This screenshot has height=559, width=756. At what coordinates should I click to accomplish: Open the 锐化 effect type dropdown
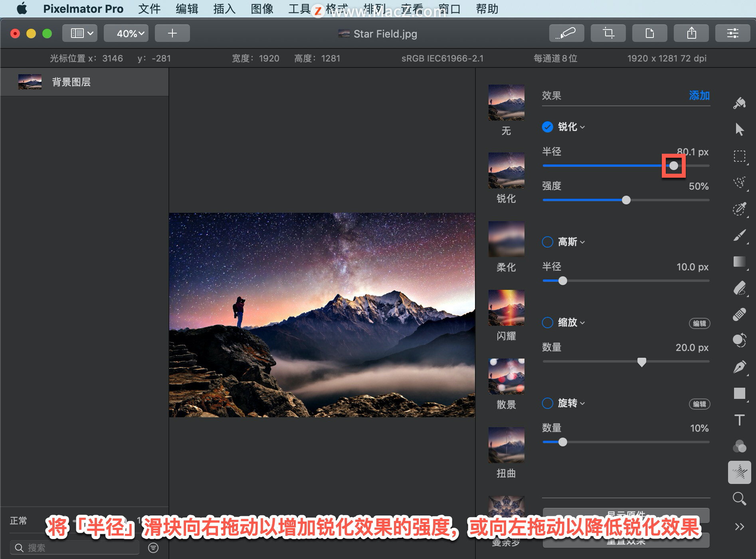pos(572,127)
